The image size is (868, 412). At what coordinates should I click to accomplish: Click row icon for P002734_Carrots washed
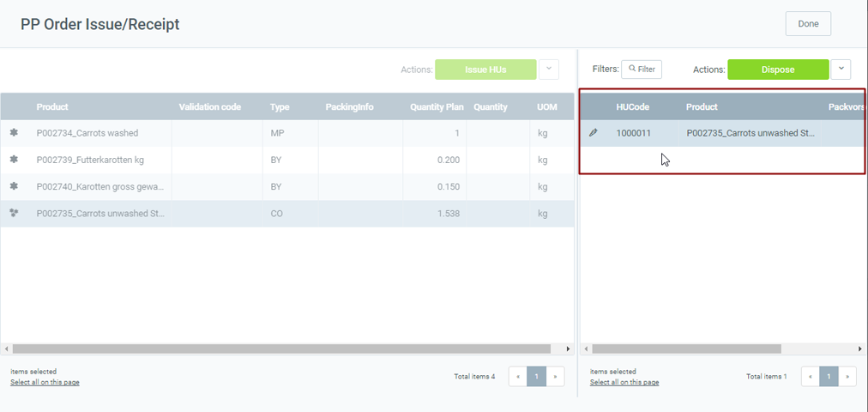tap(15, 133)
